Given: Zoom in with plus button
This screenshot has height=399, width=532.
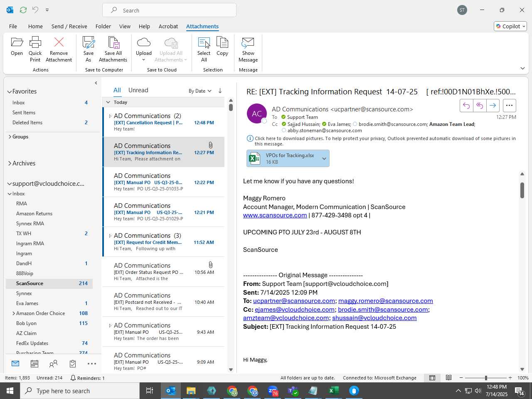Looking at the screenshot, I should (510, 378).
